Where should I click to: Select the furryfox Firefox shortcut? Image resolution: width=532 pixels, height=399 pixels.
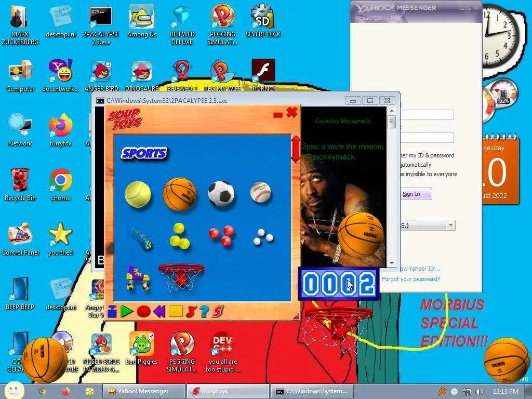61,130
